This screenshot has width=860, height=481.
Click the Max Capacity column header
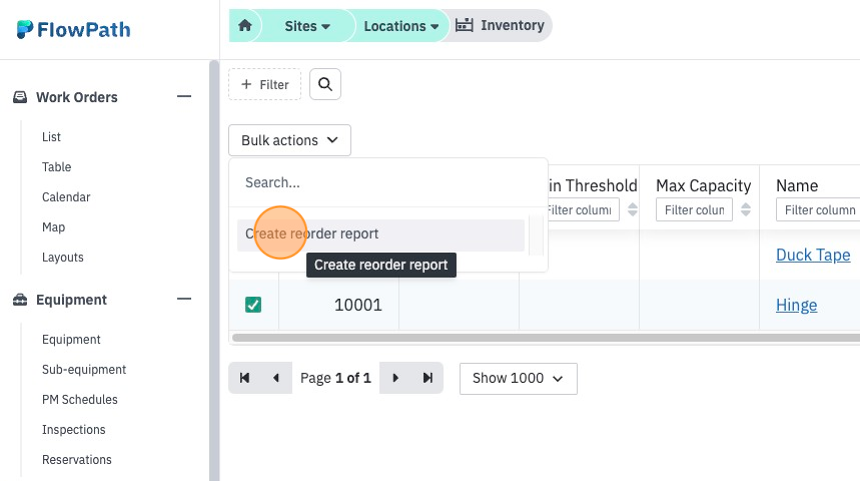point(703,186)
